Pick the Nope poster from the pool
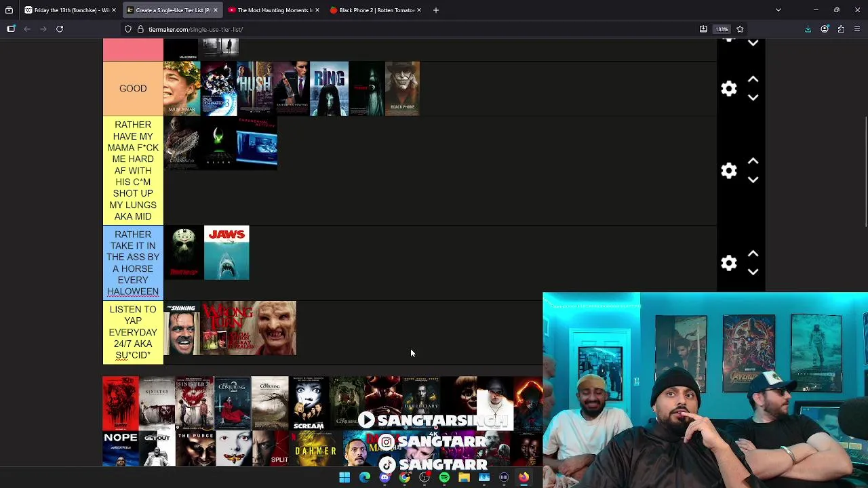The width and height of the screenshot is (868, 488). (121, 449)
